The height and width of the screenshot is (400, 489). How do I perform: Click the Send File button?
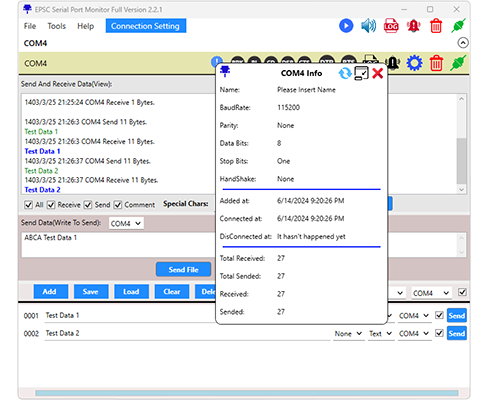pos(183,269)
